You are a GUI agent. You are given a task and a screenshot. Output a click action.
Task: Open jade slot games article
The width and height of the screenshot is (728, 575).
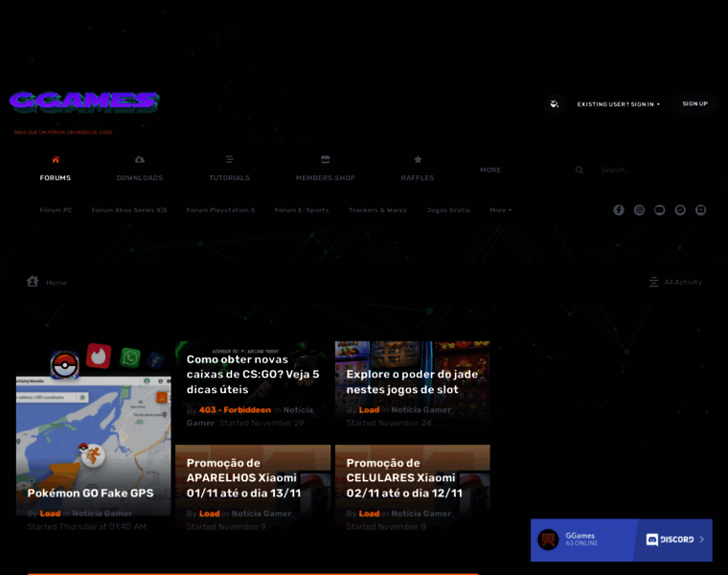pos(412,381)
